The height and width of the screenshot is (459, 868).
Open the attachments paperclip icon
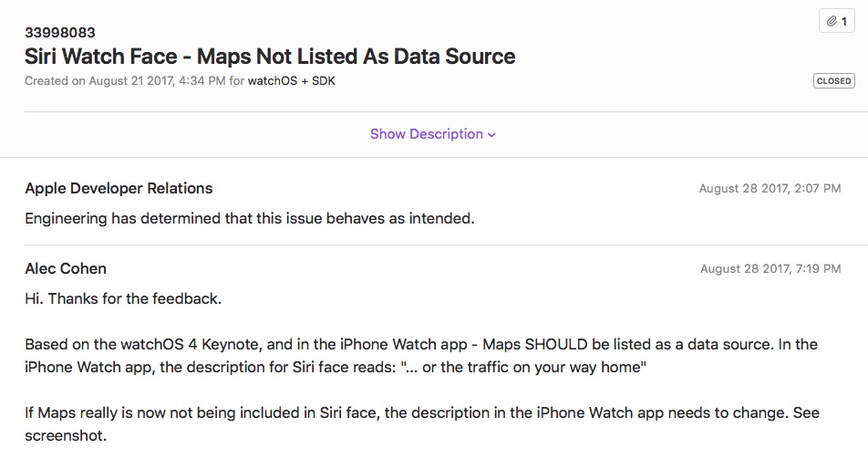pos(832,22)
